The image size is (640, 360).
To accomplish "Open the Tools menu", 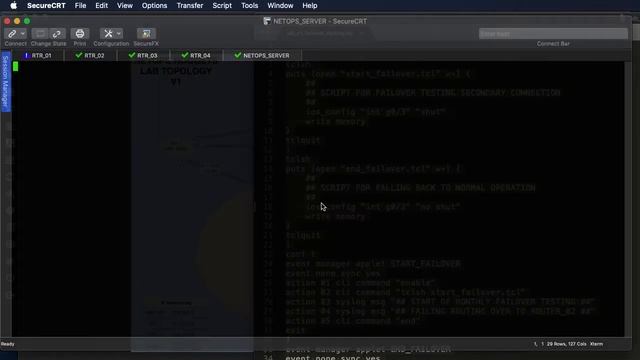I will pos(249,6).
